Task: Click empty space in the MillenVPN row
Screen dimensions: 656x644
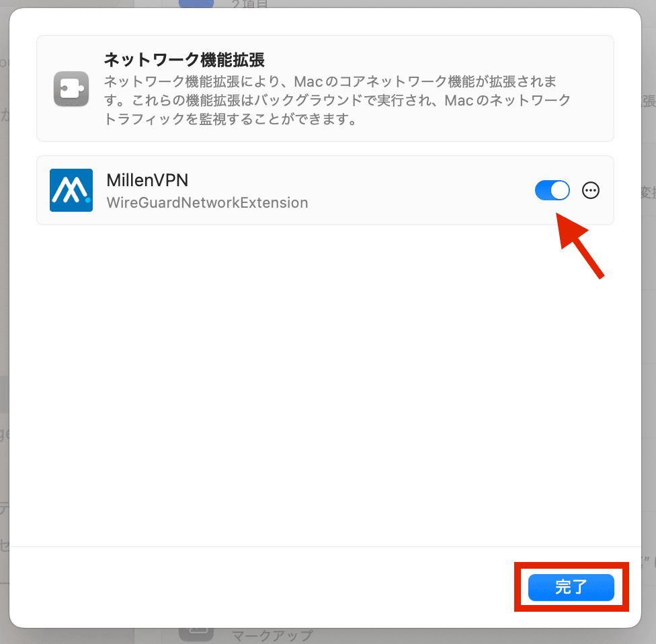Action: click(x=418, y=190)
